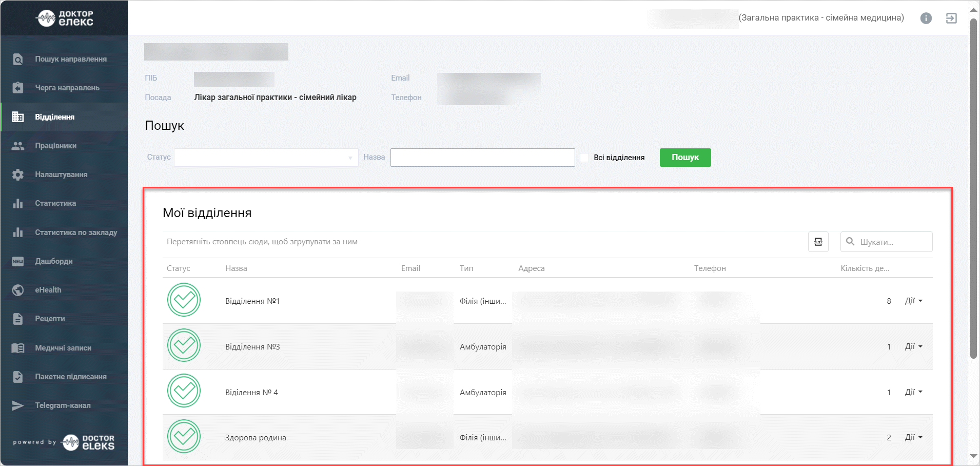Click the Назва search input field
Image resolution: width=980 pixels, height=466 pixels.
[482, 158]
